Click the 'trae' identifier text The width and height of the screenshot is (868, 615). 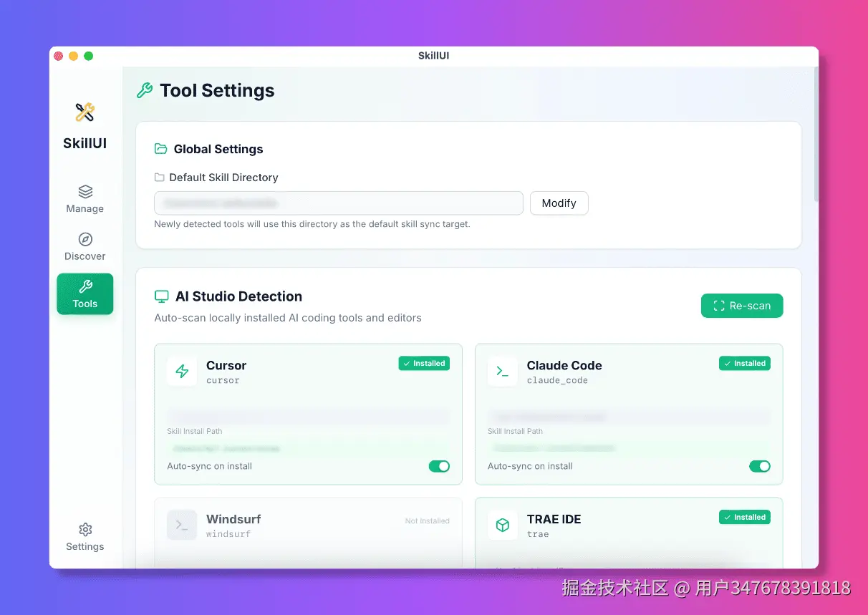538,534
